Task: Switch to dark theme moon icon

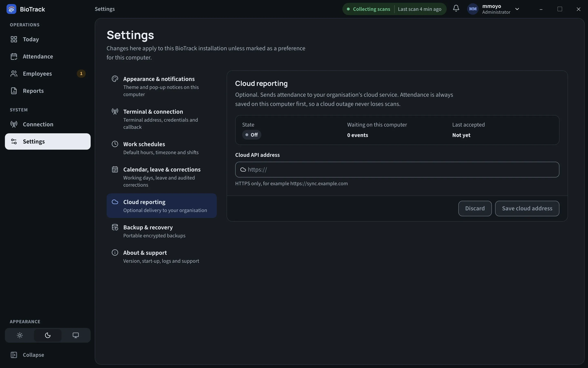Action: 48,335
